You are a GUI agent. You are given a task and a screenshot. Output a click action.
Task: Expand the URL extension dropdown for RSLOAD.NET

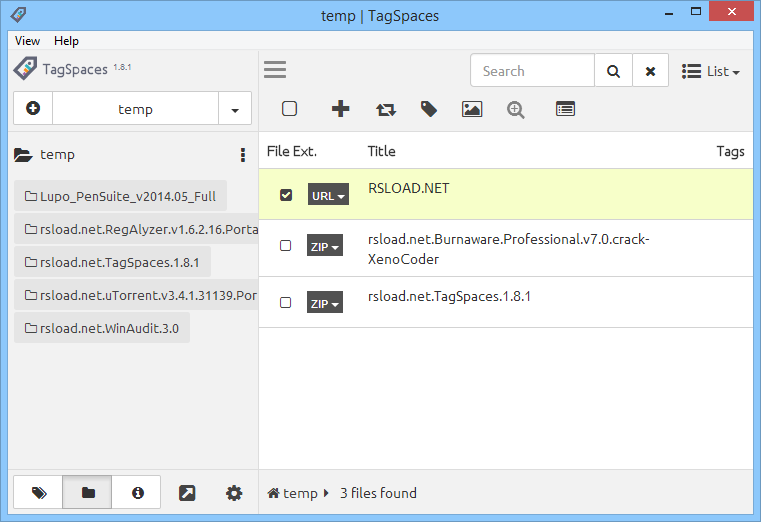328,195
